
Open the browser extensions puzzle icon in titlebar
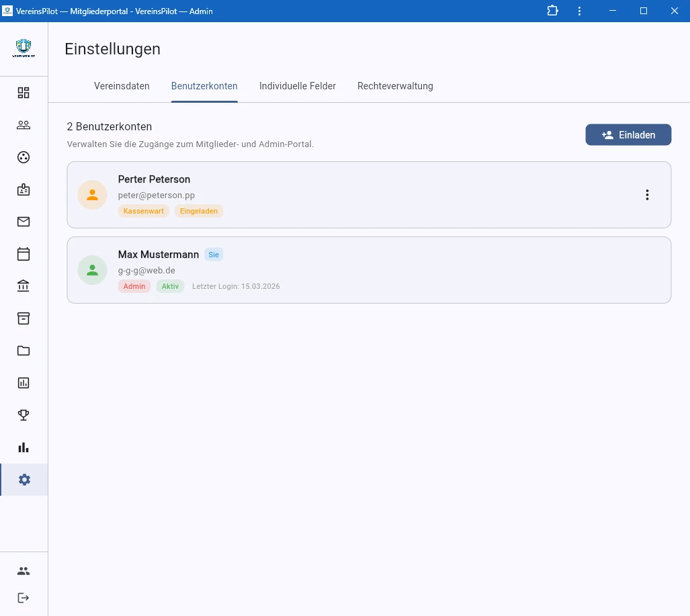[x=552, y=11]
